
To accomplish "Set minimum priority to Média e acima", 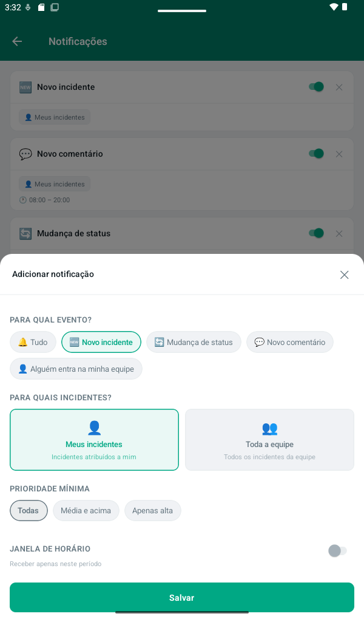I will (x=86, y=510).
